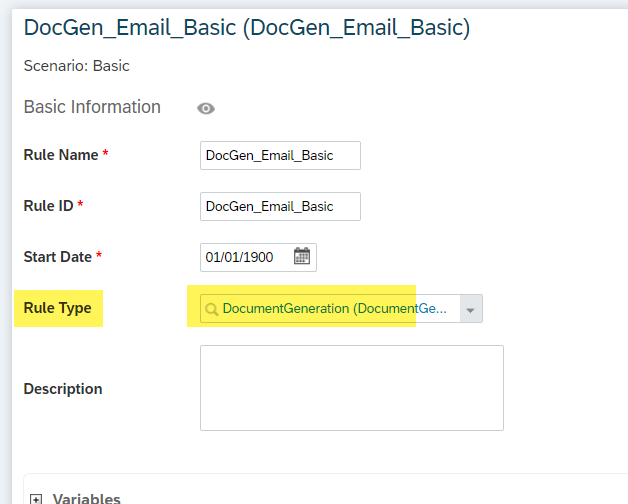This screenshot has height=504, width=628.
Task: Focus the Rule Name input field
Action: 280,155
